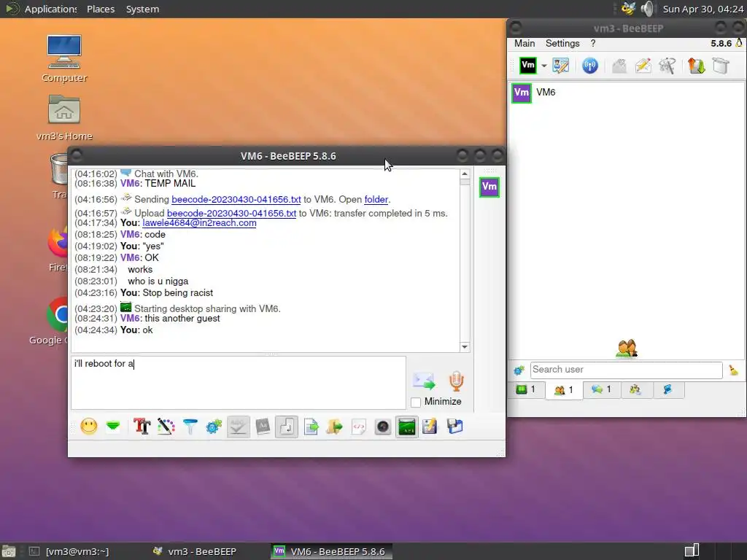Record a voice message with microphone icon
Viewport: 747px width, 560px height.
point(457,381)
